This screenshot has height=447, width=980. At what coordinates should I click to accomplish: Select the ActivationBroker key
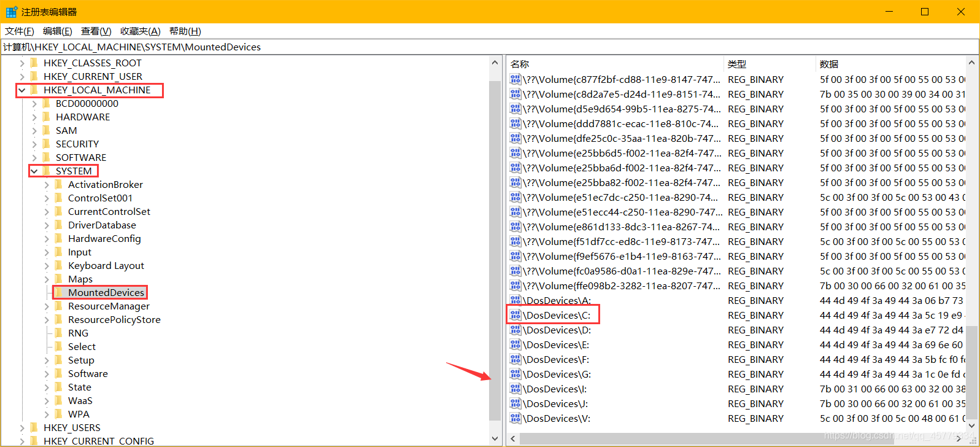(106, 184)
